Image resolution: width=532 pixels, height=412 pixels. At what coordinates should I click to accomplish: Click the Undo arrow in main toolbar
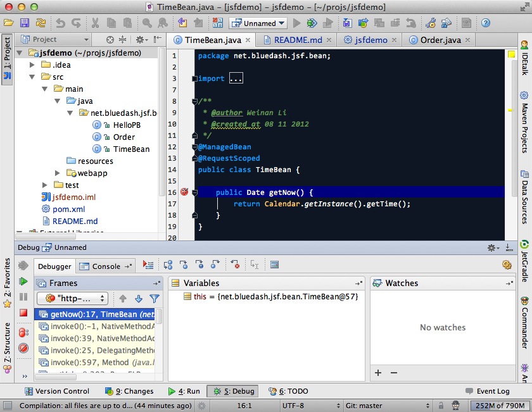click(x=60, y=23)
